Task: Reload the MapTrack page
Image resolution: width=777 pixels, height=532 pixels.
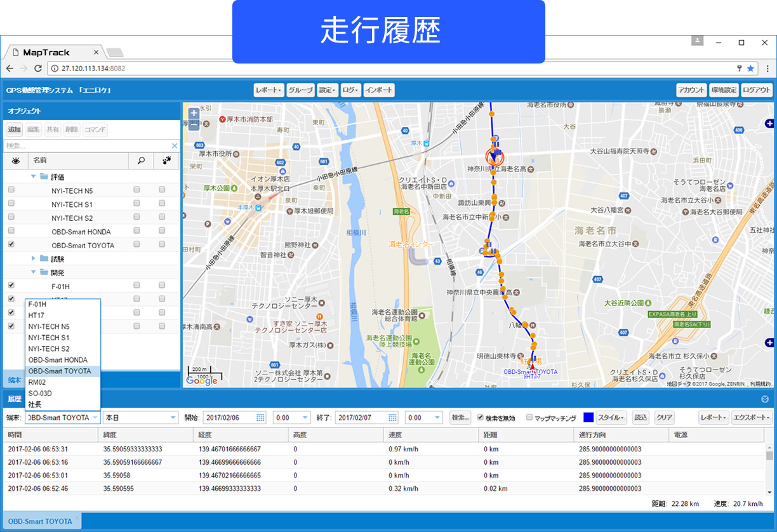Action: (x=38, y=69)
